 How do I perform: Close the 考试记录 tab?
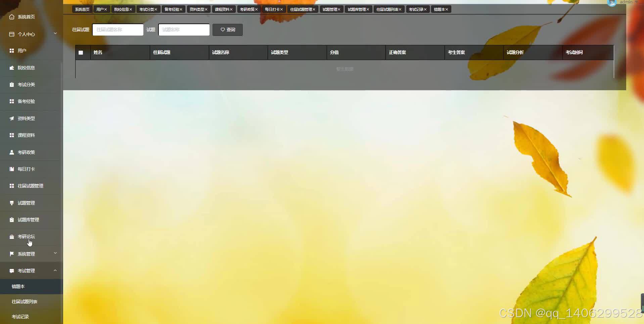point(425,9)
